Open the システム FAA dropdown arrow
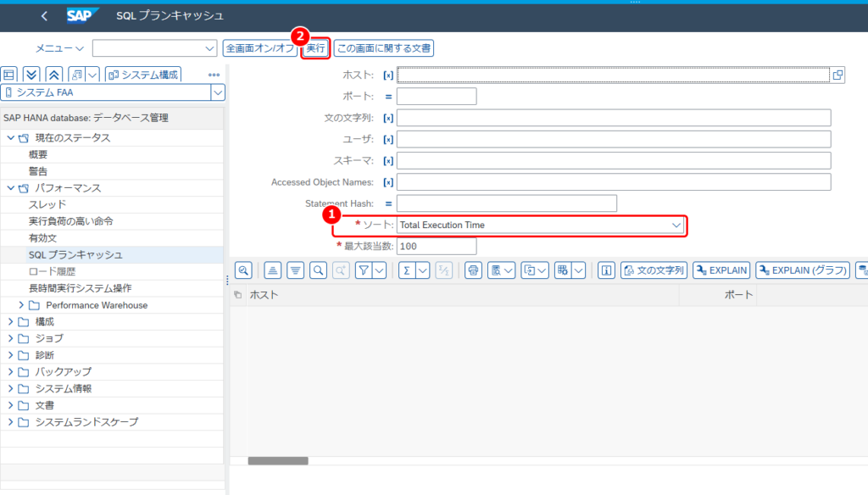This screenshot has width=868, height=495. click(218, 92)
